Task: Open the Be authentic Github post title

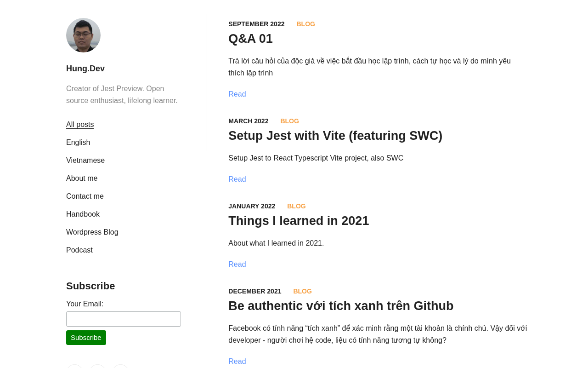Action: point(341,306)
